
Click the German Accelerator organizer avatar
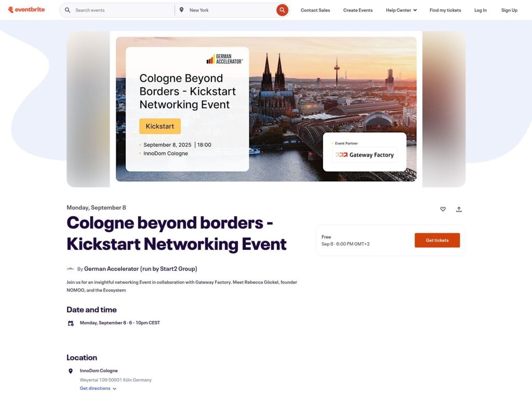tap(70, 269)
